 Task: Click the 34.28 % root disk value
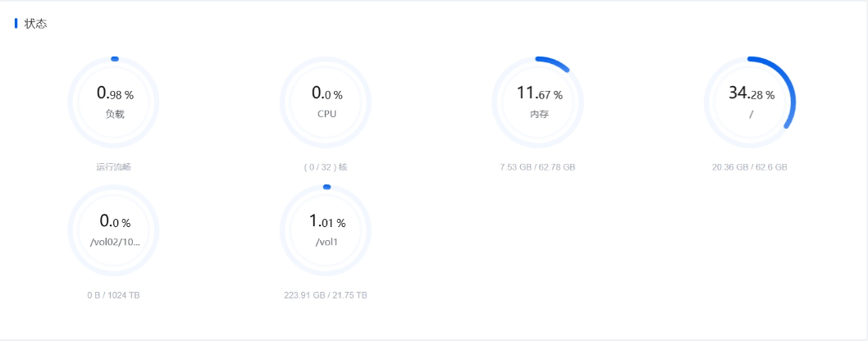(x=751, y=93)
